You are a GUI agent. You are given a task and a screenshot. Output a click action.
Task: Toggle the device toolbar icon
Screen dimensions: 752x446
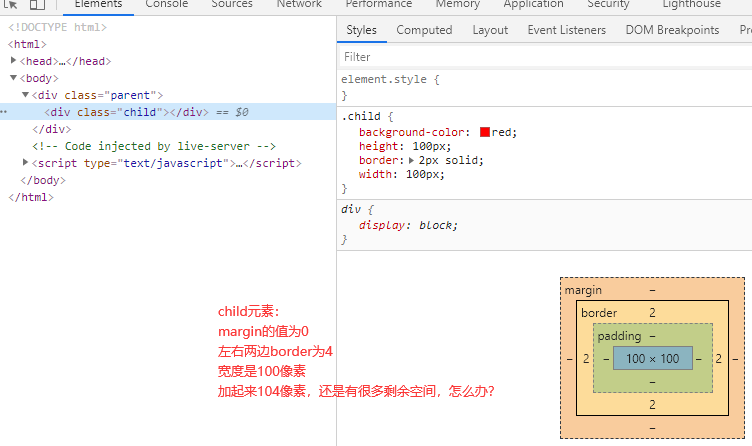(x=37, y=4)
